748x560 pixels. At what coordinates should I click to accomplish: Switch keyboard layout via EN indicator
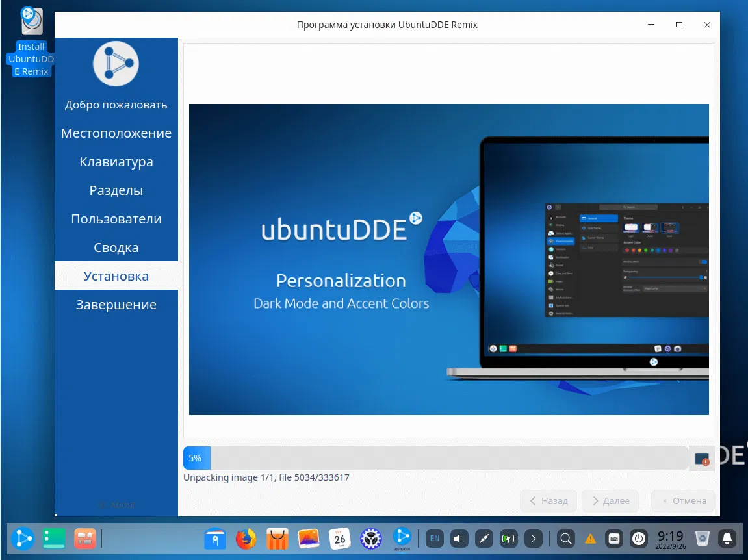(x=435, y=539)
